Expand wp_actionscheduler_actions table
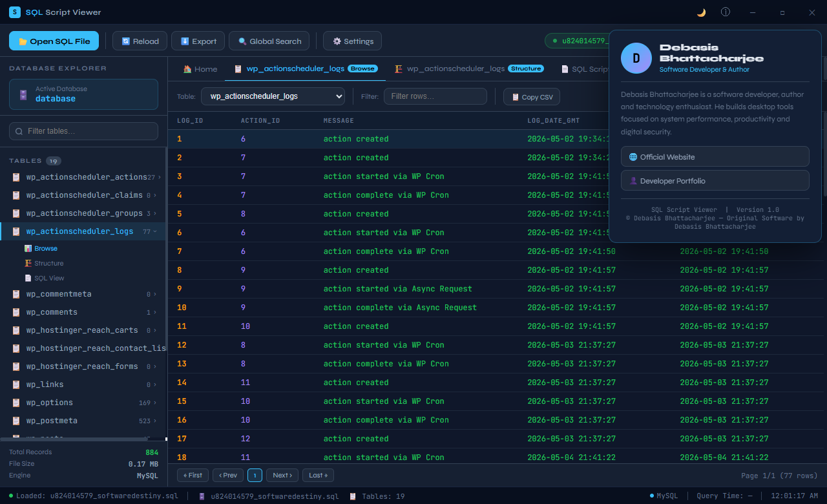The height and width of the screenshot is (504, 827). coord(158,177)
